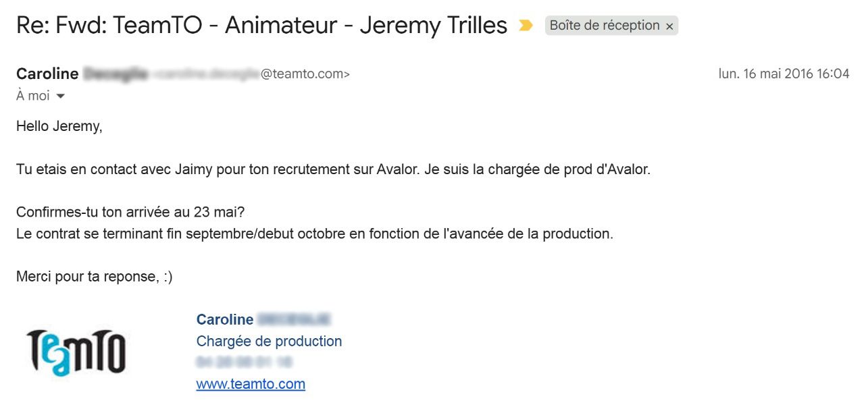Viewport: 868px width, 409px height.
Task: Click the TeamTO logo image
Action: tap(76, 352)
